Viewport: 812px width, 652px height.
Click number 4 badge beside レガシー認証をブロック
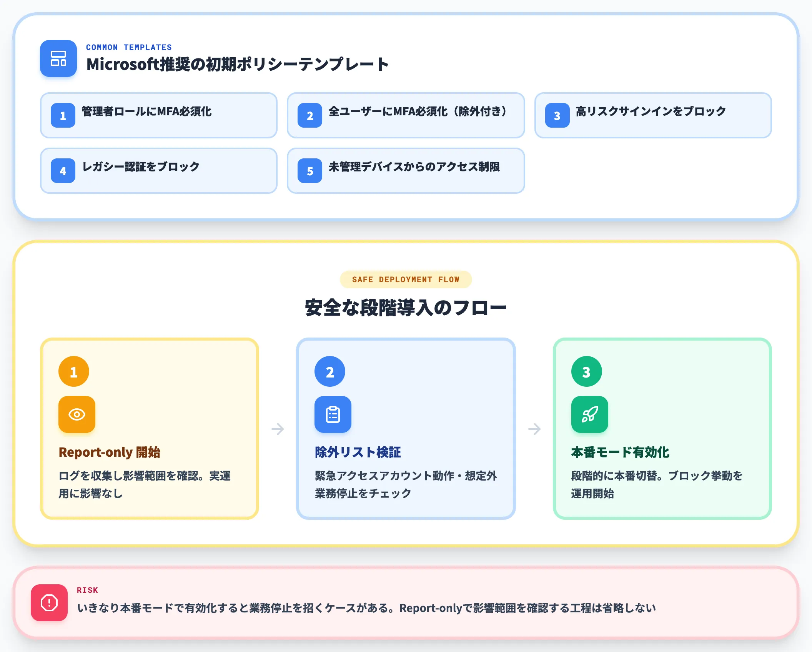[x=63, y=171]
